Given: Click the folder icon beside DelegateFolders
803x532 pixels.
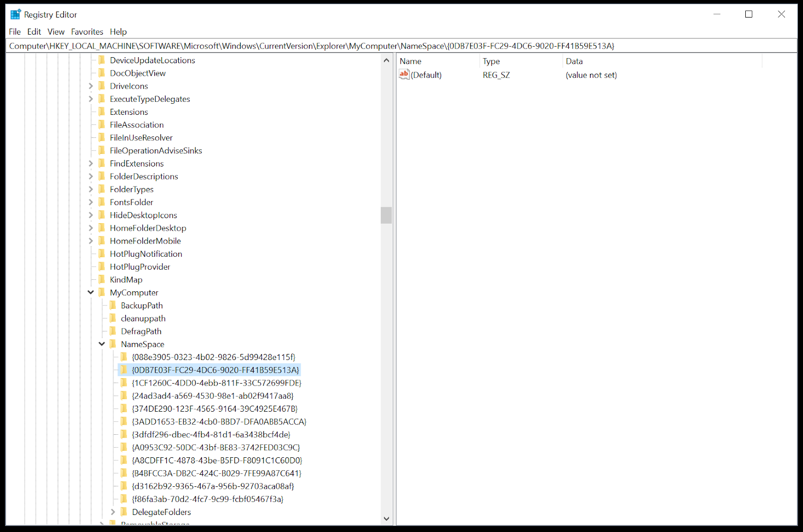Looking at the screenshot, I should coord(124,512).
